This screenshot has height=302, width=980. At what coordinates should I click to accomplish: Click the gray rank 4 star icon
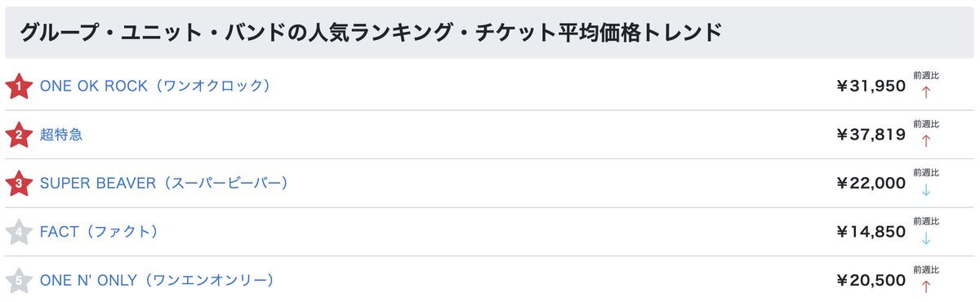click(x=18, y=233)
